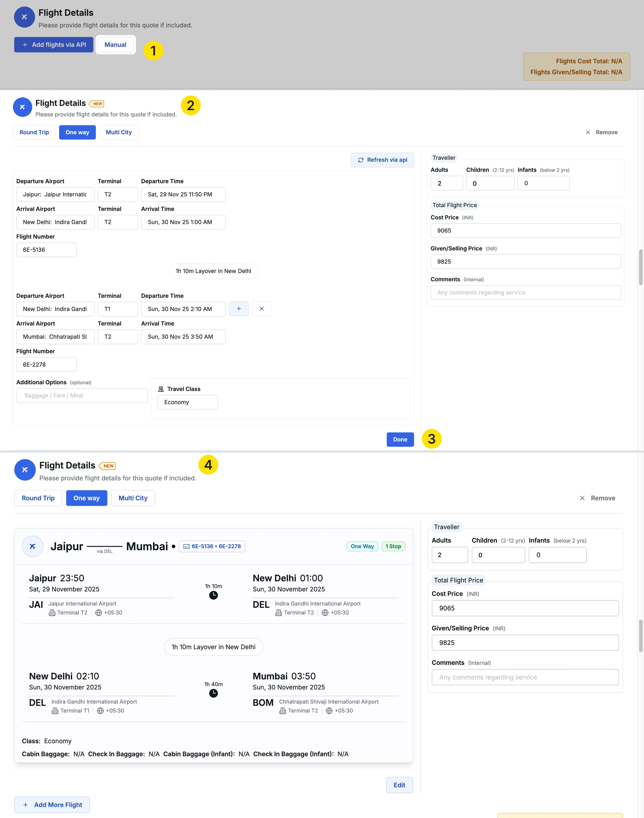Image resolution: width=644 pixels, height=818 pixels.
Task: Click the flight number badge 6E-5136 • 6E-2278
Action: click(212, 546)
